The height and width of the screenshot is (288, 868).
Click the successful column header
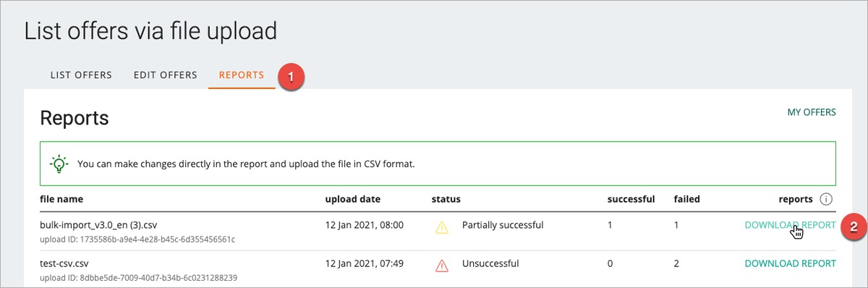(x=631, y=199)
